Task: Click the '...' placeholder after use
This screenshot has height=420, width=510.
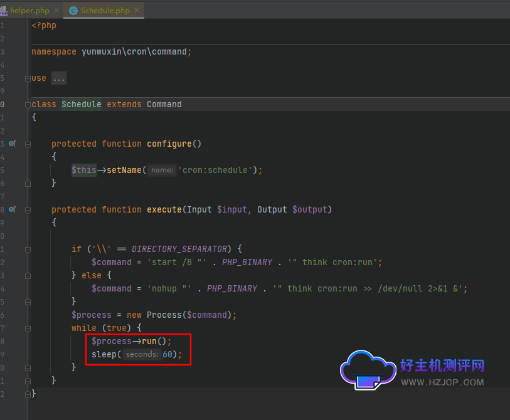Action: pos(60,78)
